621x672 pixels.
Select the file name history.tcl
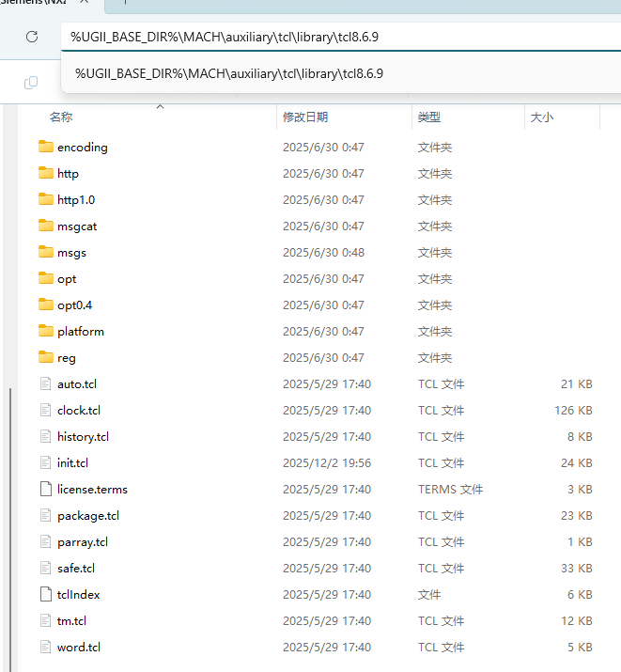(x=83, y=437)
